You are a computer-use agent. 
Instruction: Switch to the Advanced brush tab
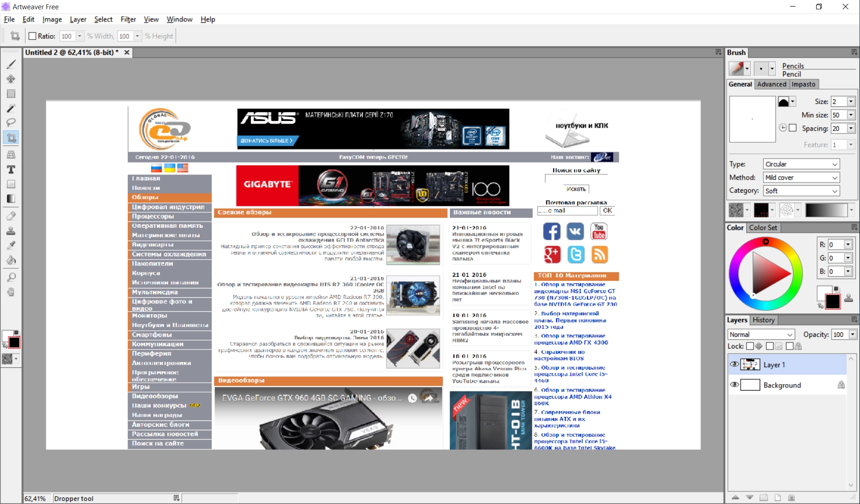click(771, 84)
